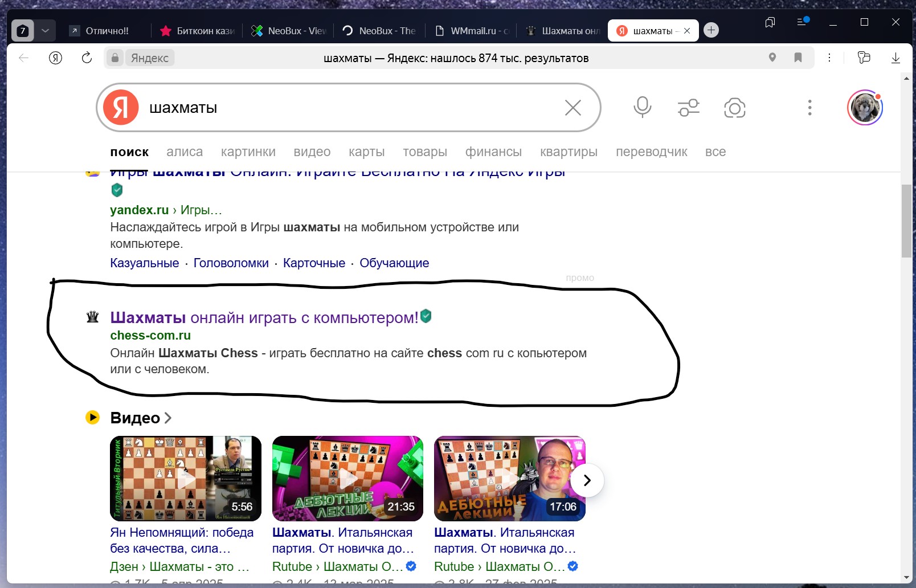Click the chess queen favicon of chess-com.ru
916x588 pixels.
point(92,317)
